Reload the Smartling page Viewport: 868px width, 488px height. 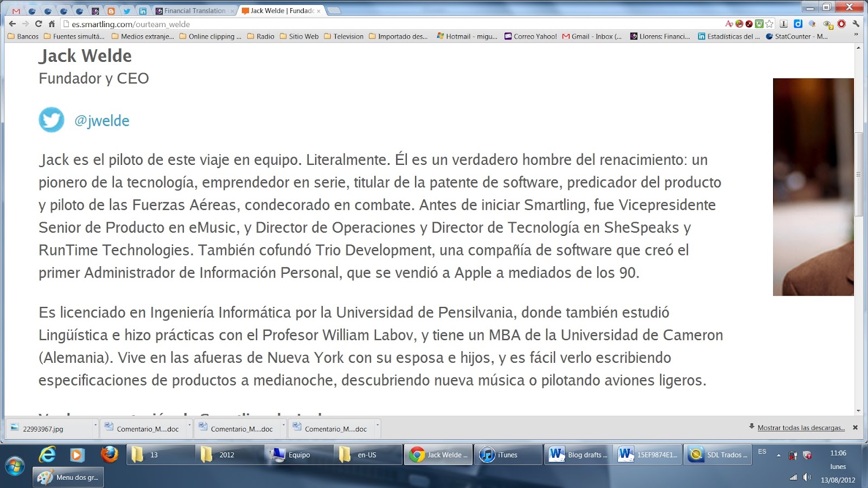[39, 24]
